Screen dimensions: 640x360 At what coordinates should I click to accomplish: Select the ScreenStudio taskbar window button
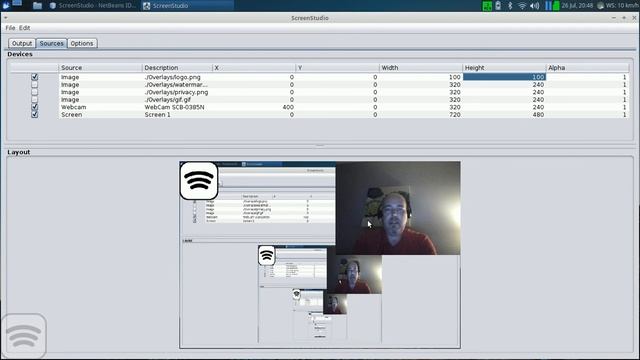pos(188,6)
